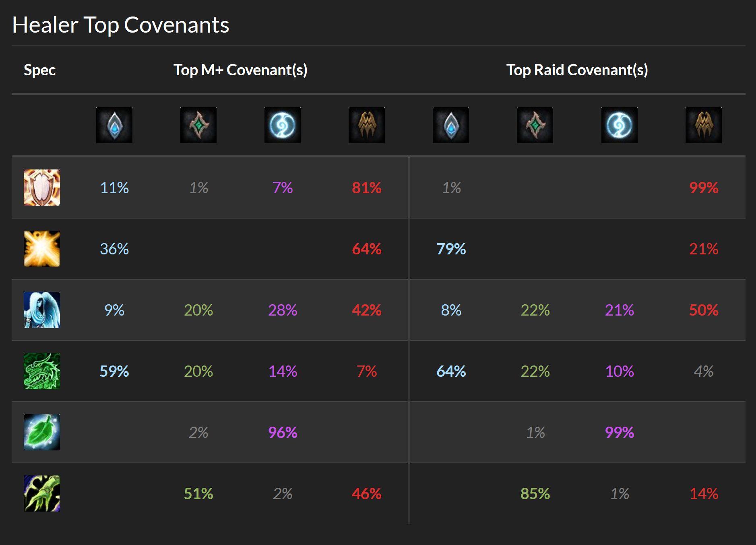The height and width of the screenshot is (545, 756).
Task: Click the 96% Night Fae M+ value
Action: point(283,433)
